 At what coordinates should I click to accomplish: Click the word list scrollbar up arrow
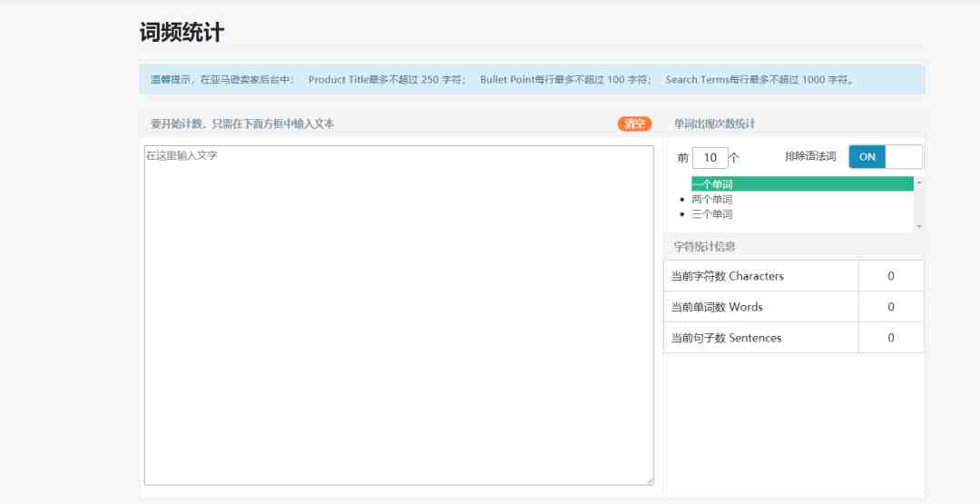[x=918, y=182]
